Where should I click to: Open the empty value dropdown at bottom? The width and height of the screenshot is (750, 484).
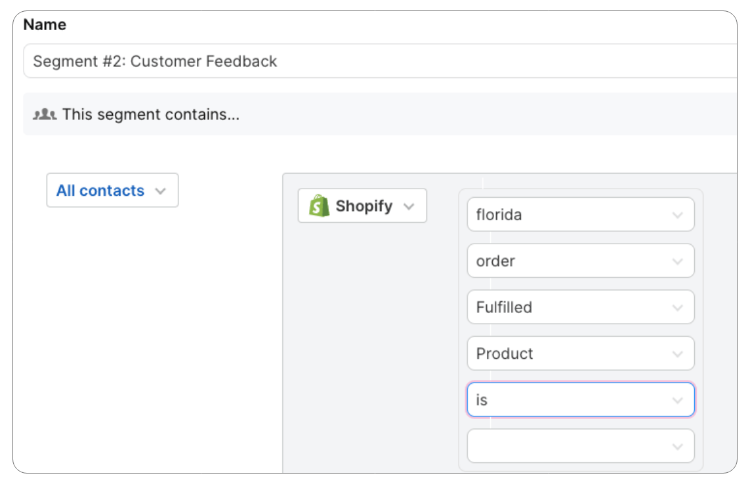(x=581, y=446)
